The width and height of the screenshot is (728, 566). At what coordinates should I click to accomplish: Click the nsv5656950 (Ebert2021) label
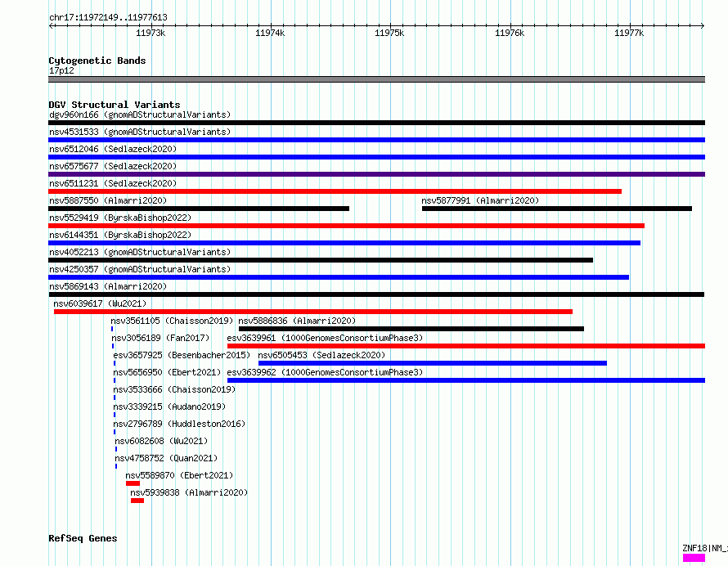167,372
